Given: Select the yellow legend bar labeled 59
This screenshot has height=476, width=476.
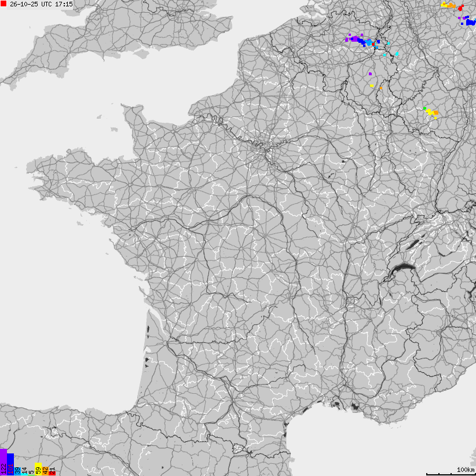Looking at the screenshot, I should [38, 469].
